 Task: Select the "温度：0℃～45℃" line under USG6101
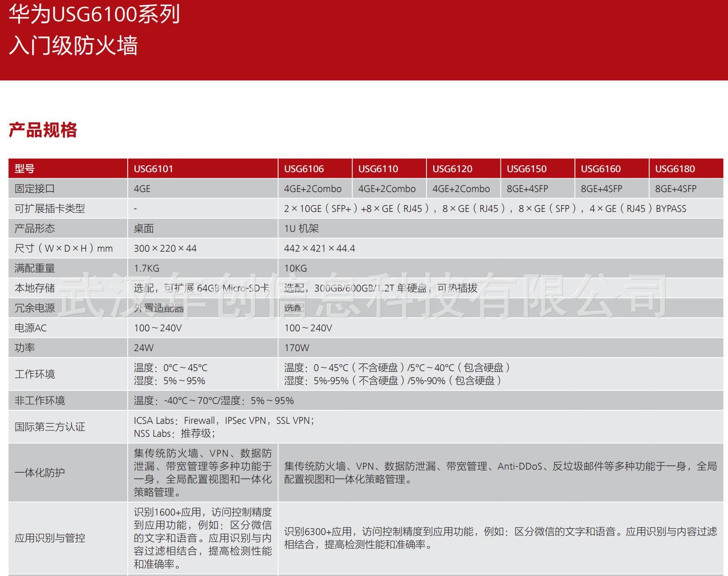[170, 368]
